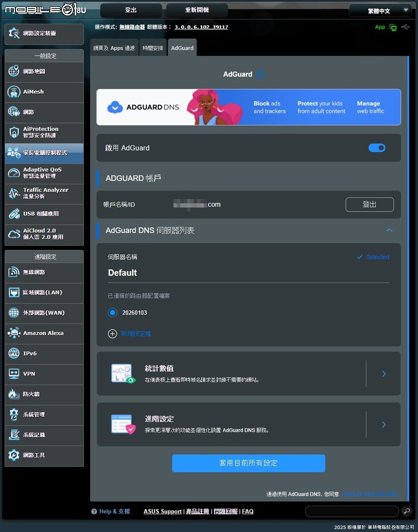Click the add-profile plus circle icon
The width and height of the screenshot is (418, 532).
(x=113, y=334)
